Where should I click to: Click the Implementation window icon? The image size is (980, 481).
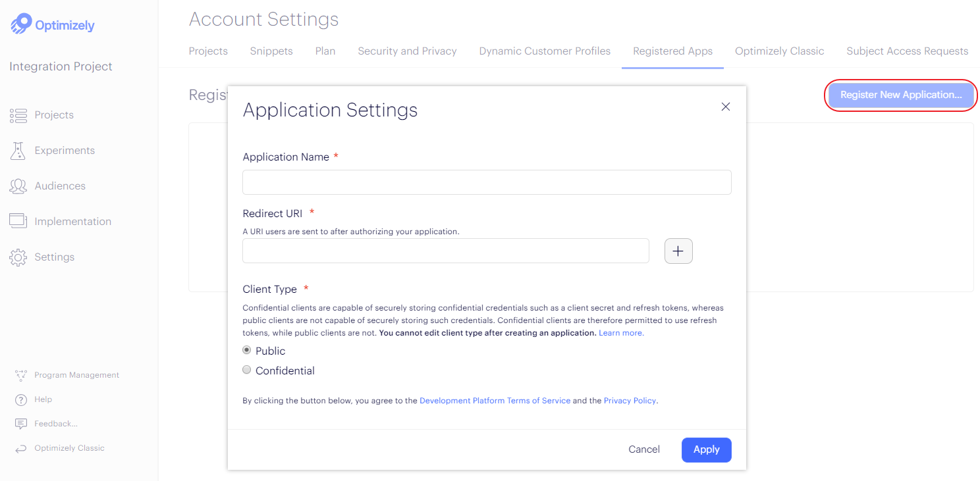(x=18, y=221)
